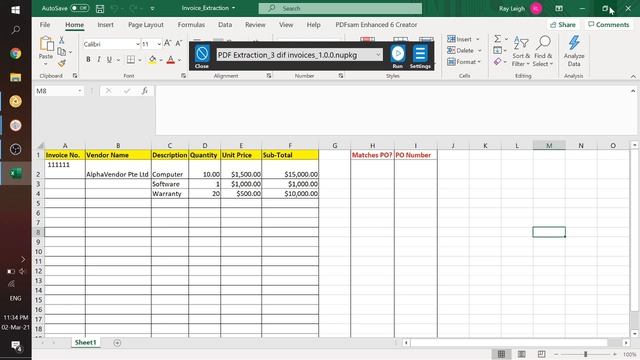This screenshot has width=640, height=360.
Task: Select cell containing AlphaVendor Pte Ltd
Action: point(118,169)
